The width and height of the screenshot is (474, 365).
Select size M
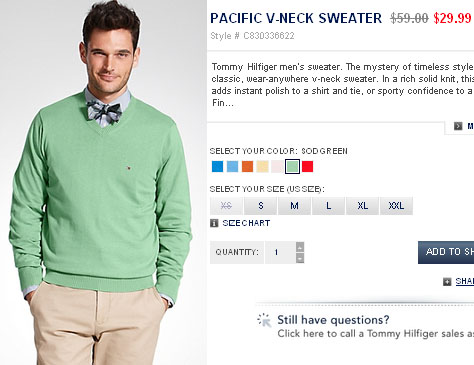point(294,206)
